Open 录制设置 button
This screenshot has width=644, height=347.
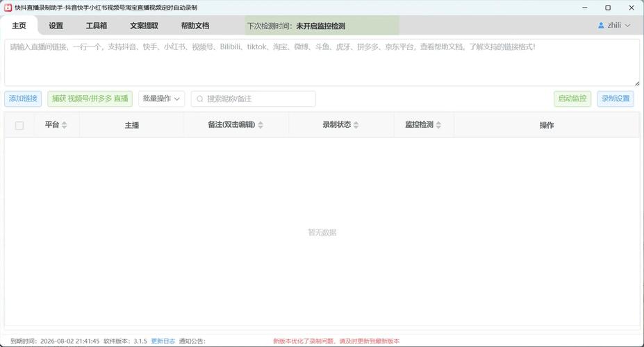pyautogui.click(x=616, y=99)
